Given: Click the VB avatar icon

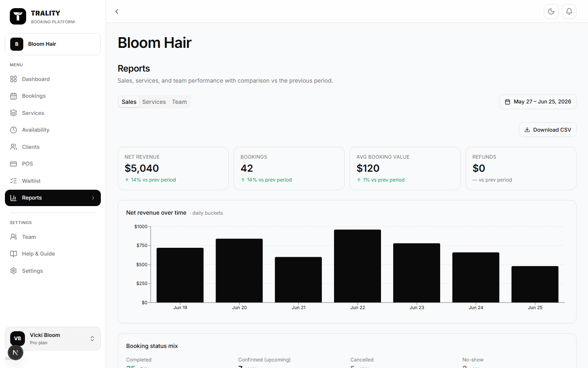Looking at the screenshot, I should 18,339.
